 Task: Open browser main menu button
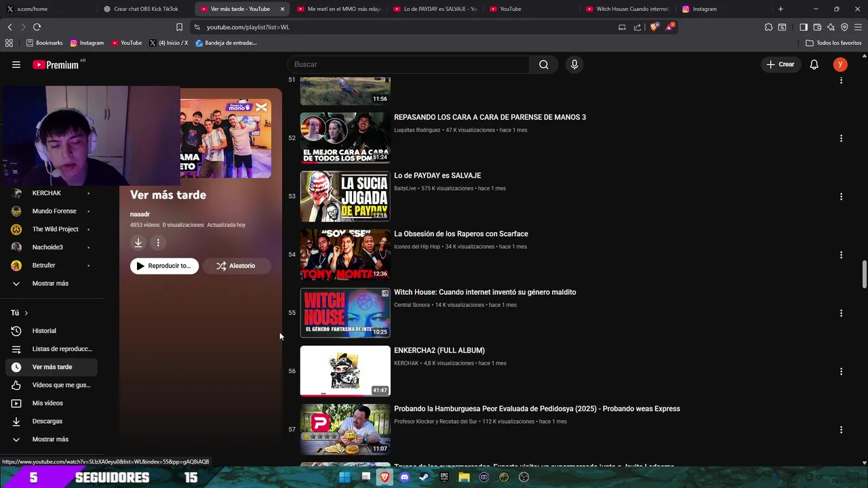click(859, 27)
